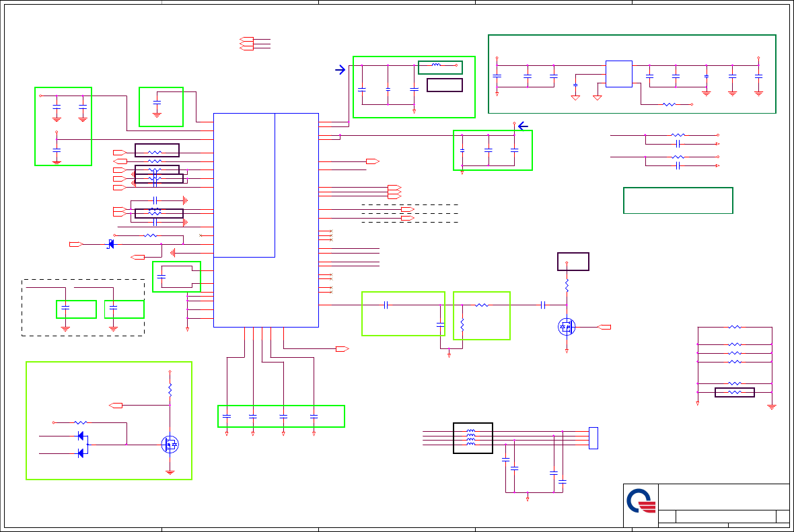
Task: Select the upper diode in bottom-left green box
Action: (81, 436)
